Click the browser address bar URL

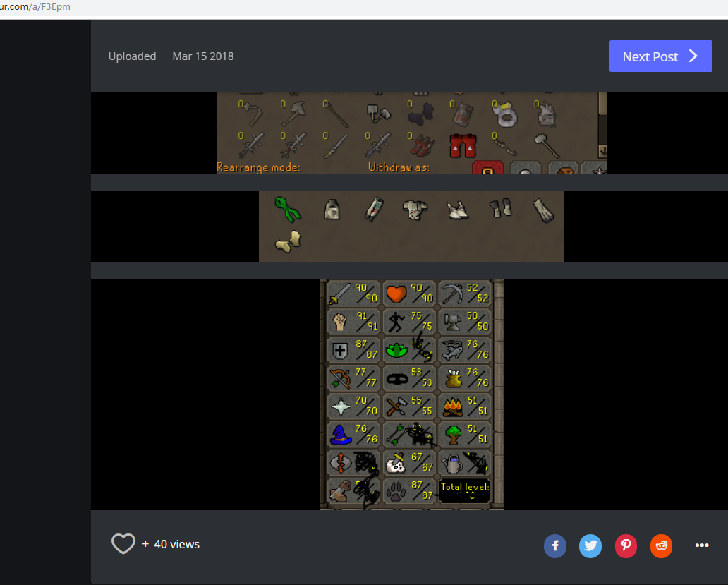35,6
